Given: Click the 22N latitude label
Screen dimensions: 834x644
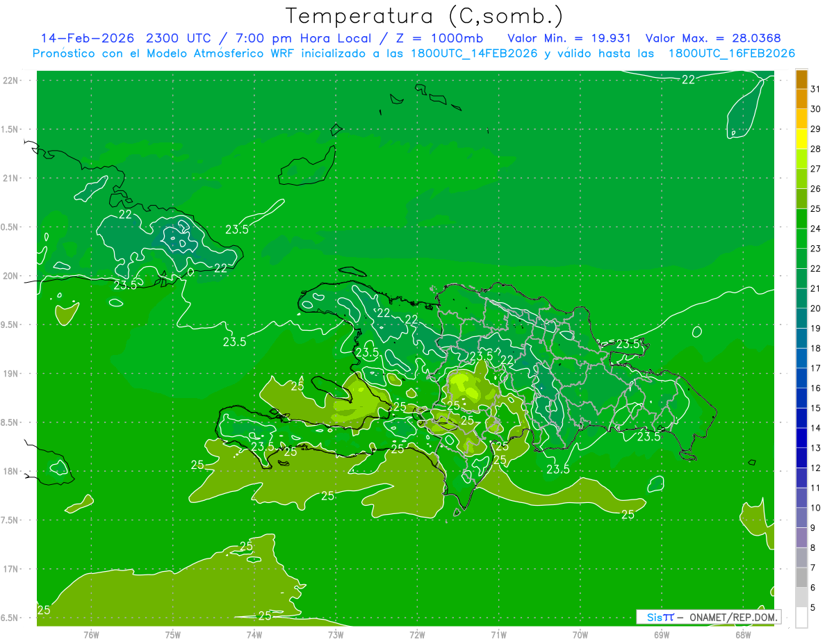Looking at the screenshot, I should pos(10,81).
